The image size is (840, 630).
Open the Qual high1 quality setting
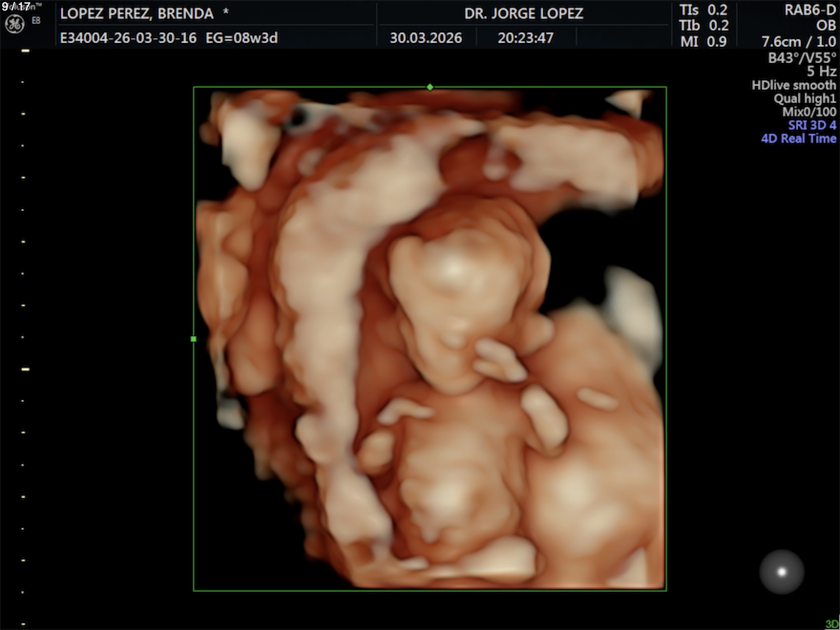[805, 99]
